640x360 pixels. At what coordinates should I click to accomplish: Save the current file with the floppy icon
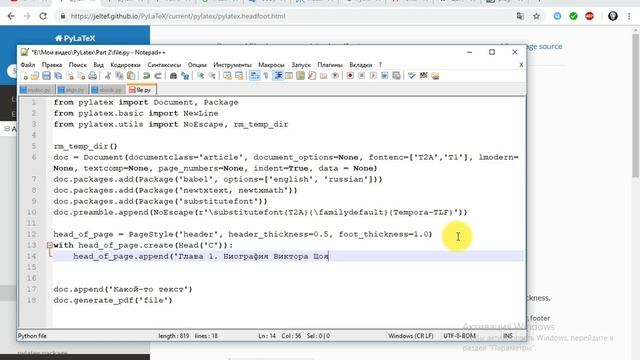(47, 76)
